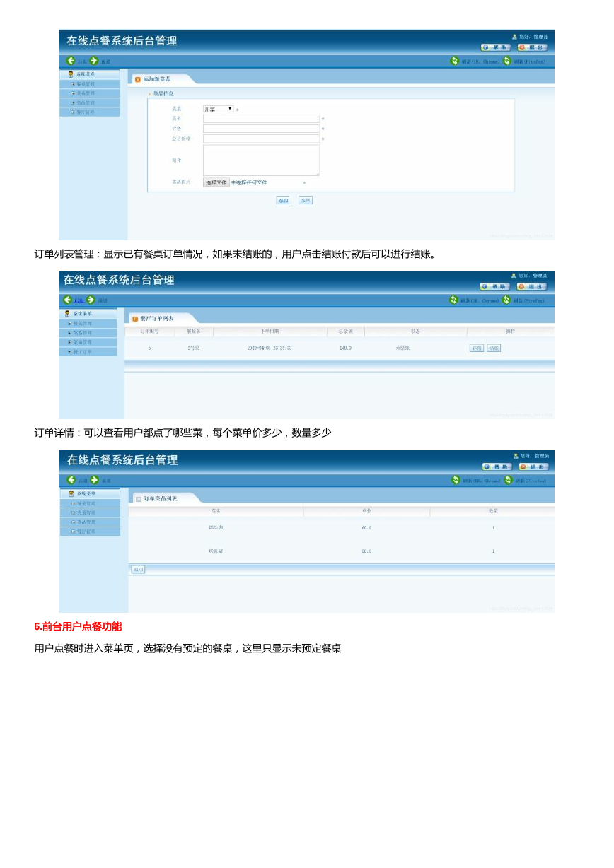
Task: Expand 菜系管理 in add-dish screenshot sidebar
Action: pyautogui.click(x=73, y=93)
